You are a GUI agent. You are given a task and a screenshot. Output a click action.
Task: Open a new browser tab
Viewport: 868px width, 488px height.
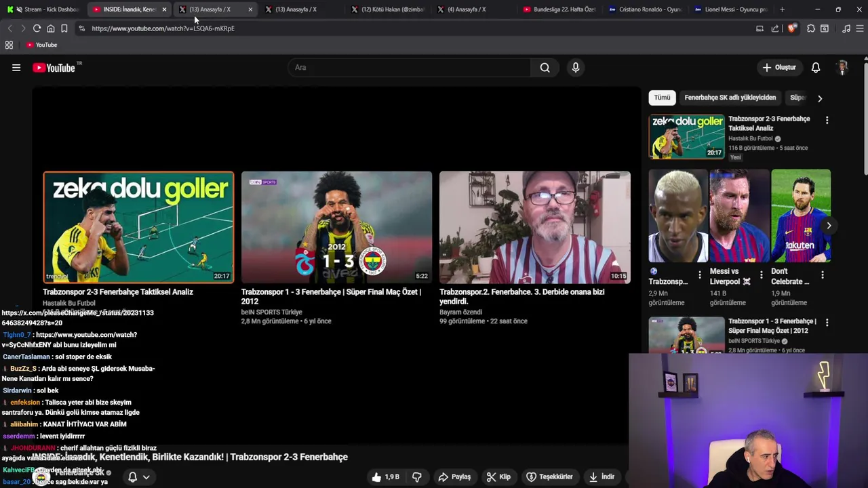click(x=782, y=9)
